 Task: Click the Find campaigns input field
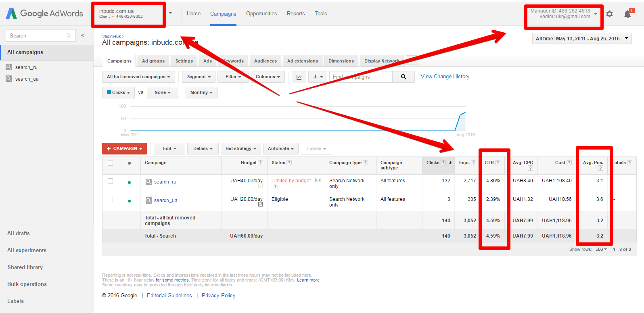coord(361,77)
